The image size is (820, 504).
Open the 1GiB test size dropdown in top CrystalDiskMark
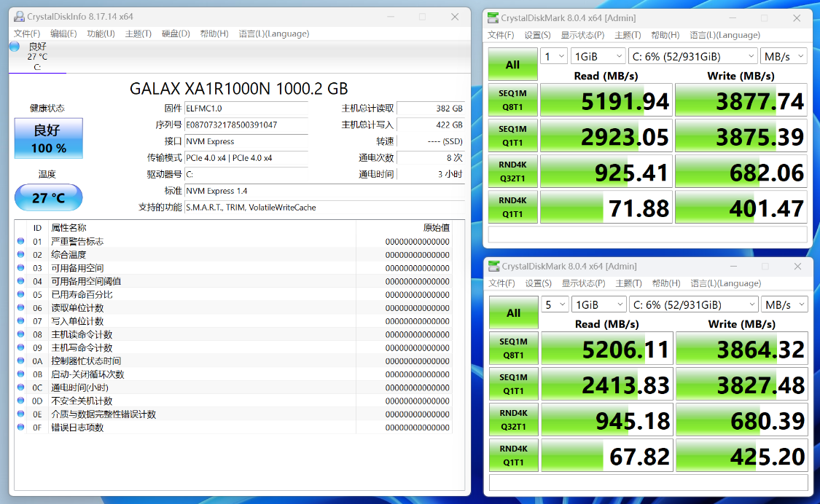tap(598, 57)
